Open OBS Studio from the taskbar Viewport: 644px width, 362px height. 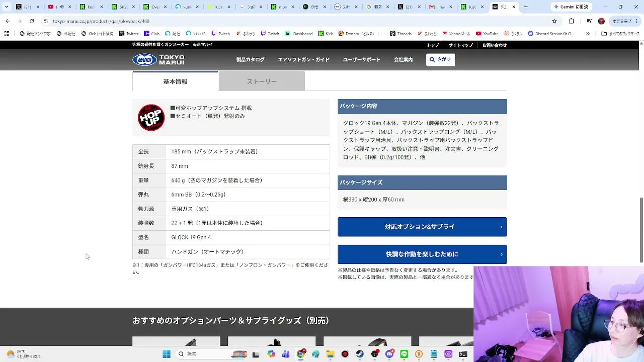coord(374,354)
